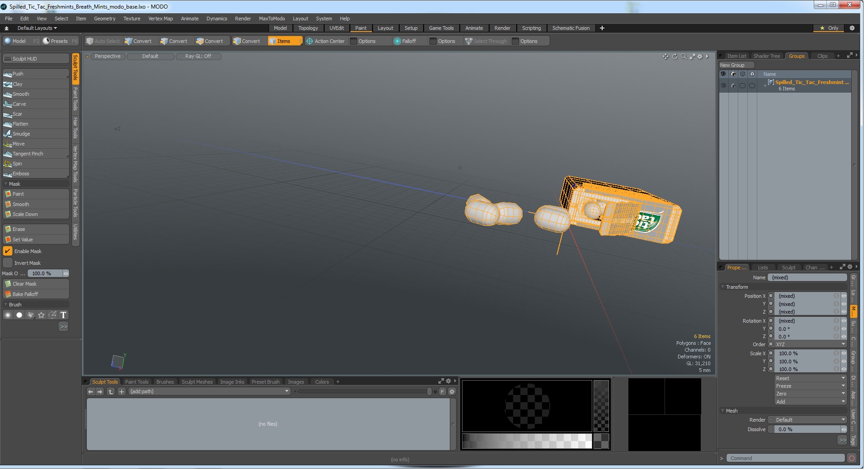Screen dimensions: 868x470
Task: Click the Sculpt HUD button
Action: [36, 59]
